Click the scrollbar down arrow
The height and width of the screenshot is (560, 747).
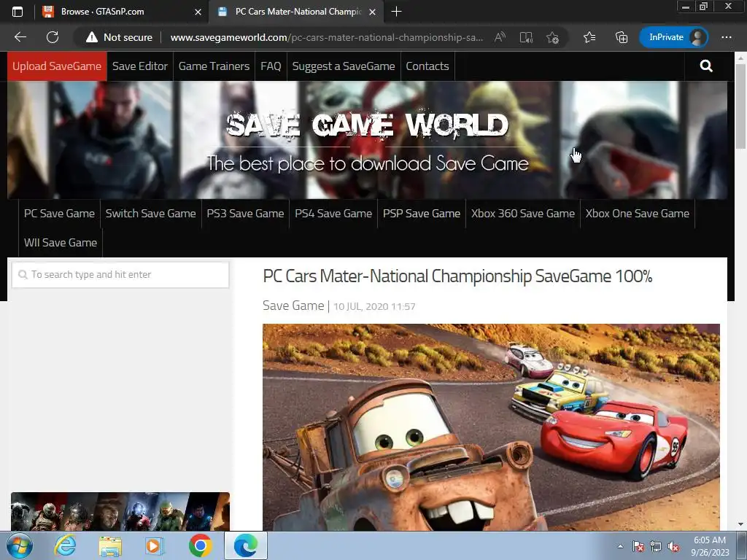[x=740, y=524]
